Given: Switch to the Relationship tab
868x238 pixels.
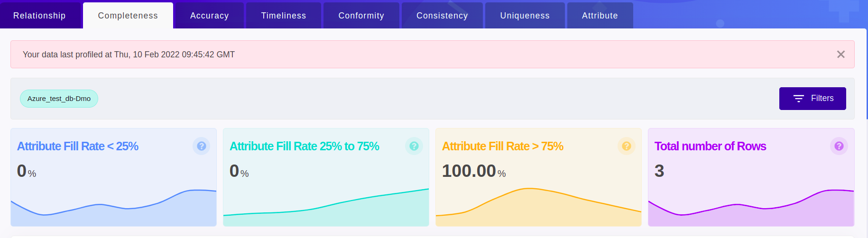Looking at the screenshot, I should pyautogui.click(x=39, y=16).
